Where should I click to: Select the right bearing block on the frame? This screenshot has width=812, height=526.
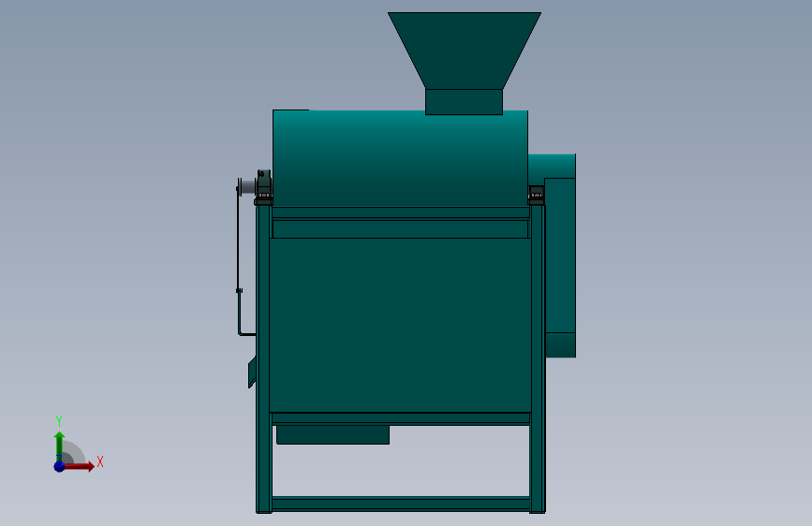click(536, 195)
